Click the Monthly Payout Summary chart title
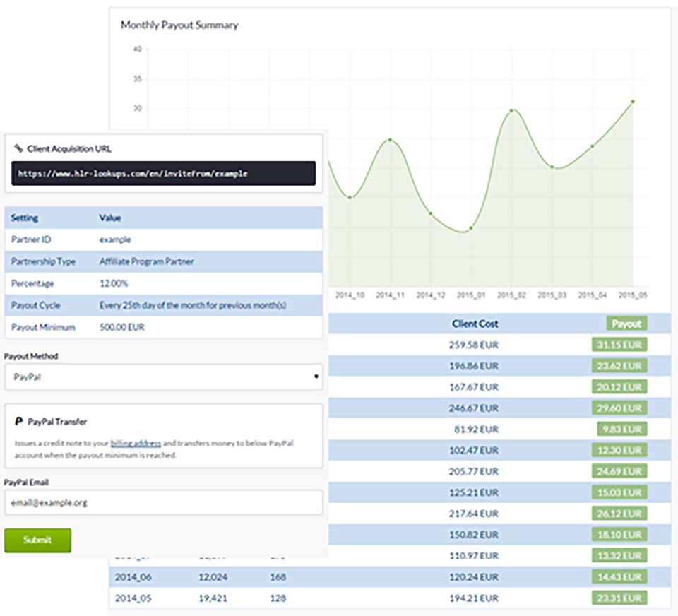 pos(179,25)
